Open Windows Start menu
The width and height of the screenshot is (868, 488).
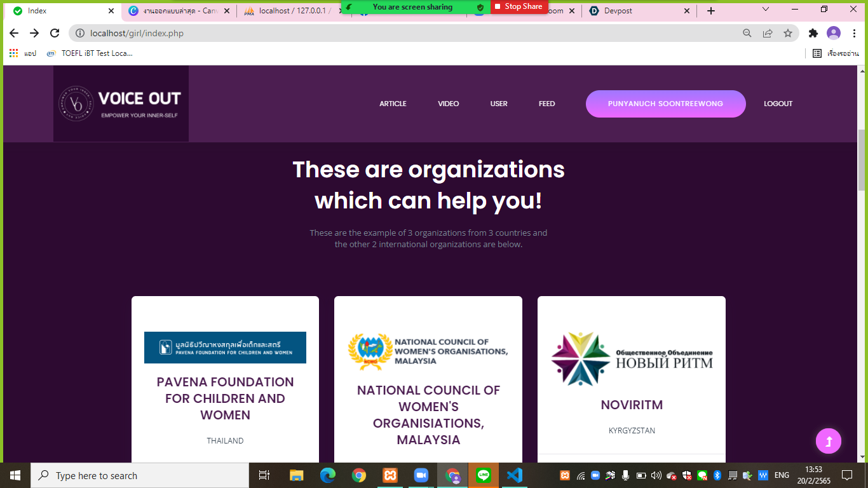pos(15,475)
